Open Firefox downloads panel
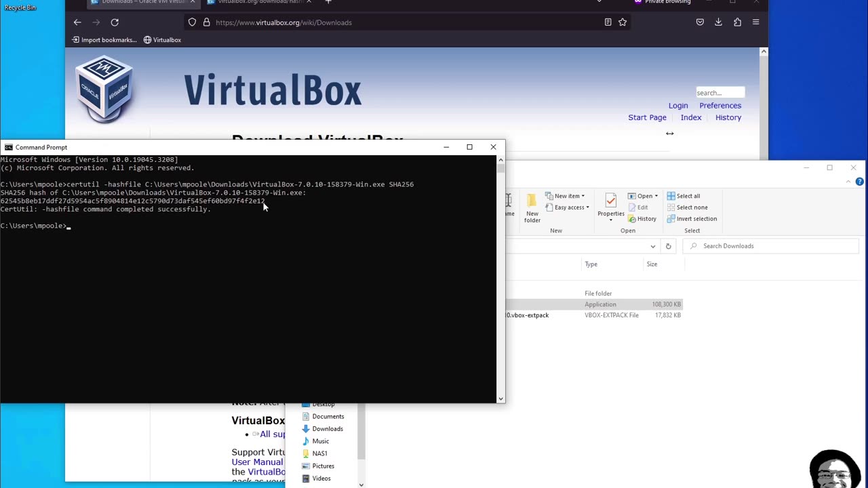 (718, 22)
